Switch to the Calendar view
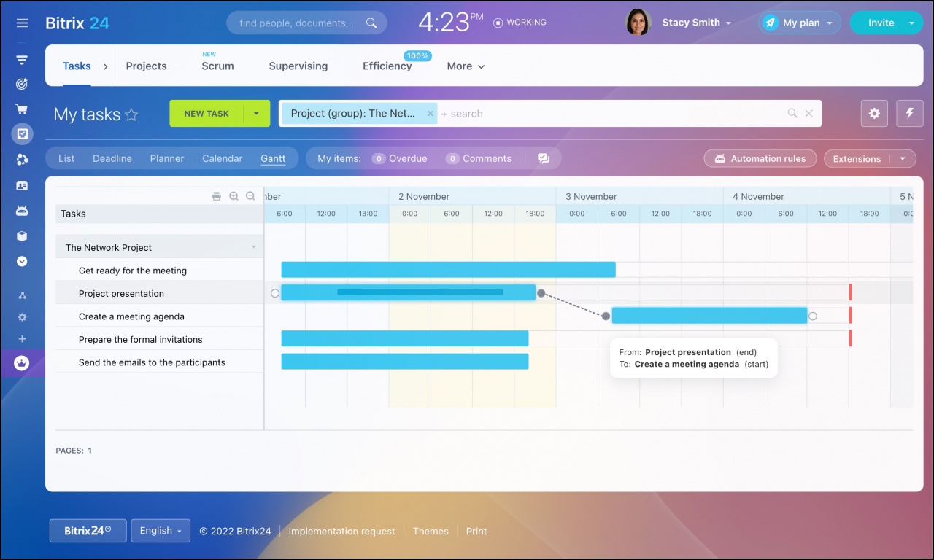 223,158
